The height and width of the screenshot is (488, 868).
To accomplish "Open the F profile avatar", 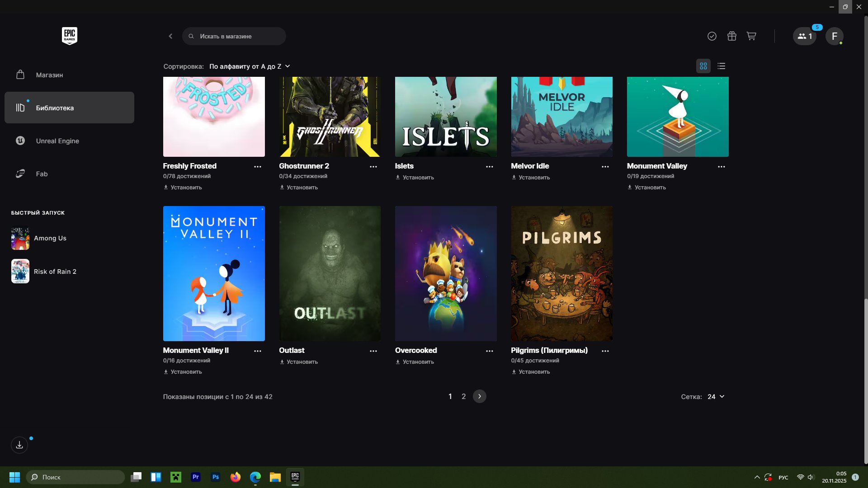I will click(834, 36).
